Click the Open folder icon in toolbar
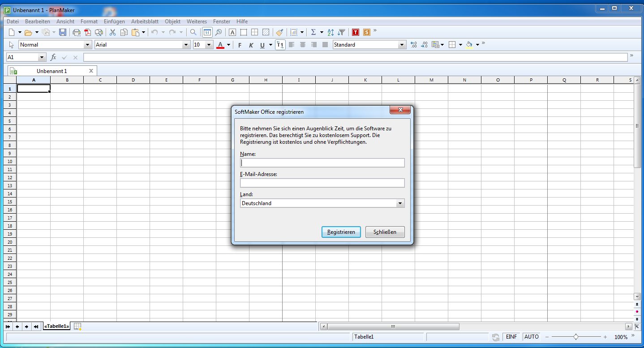 pos(28,32)
